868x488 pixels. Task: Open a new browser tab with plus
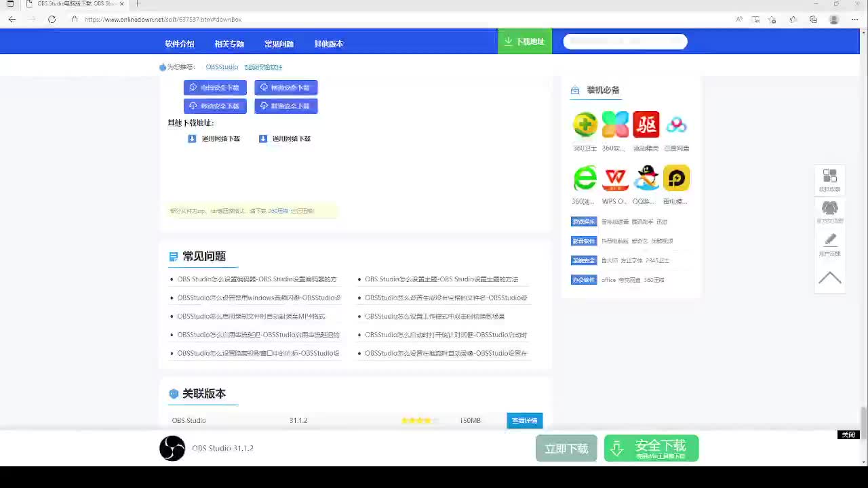tap(138, 4)
